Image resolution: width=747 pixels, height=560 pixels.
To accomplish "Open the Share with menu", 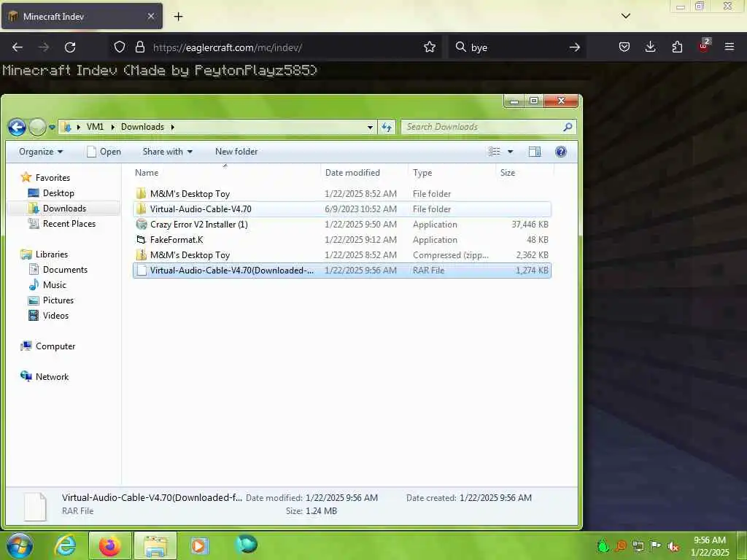I will tap(167, 152).
